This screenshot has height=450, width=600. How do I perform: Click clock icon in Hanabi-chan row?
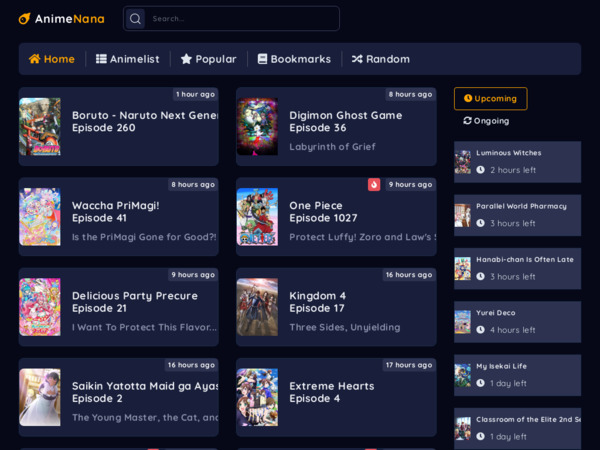click(481, 276)
